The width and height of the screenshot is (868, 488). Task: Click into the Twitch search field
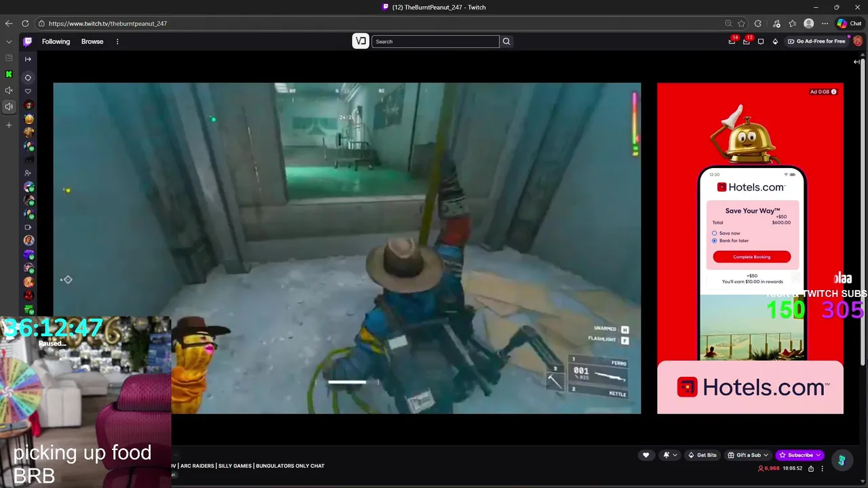435,41
